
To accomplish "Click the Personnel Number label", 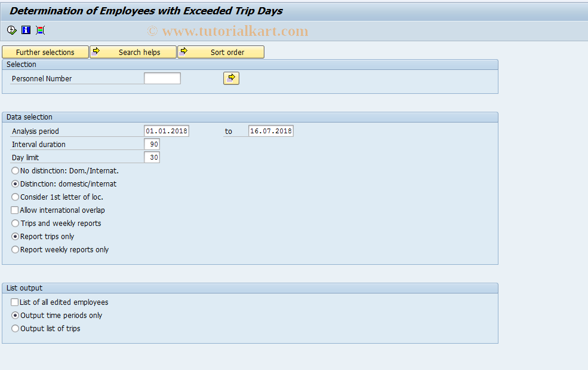I will tap(42, 79).
